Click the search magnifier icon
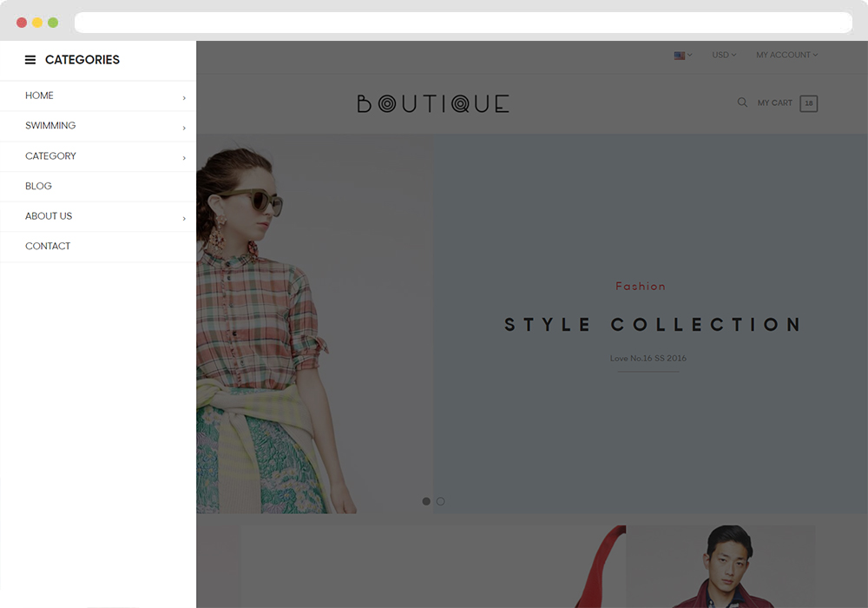868x608 pixels. click(x=742, y=102)
